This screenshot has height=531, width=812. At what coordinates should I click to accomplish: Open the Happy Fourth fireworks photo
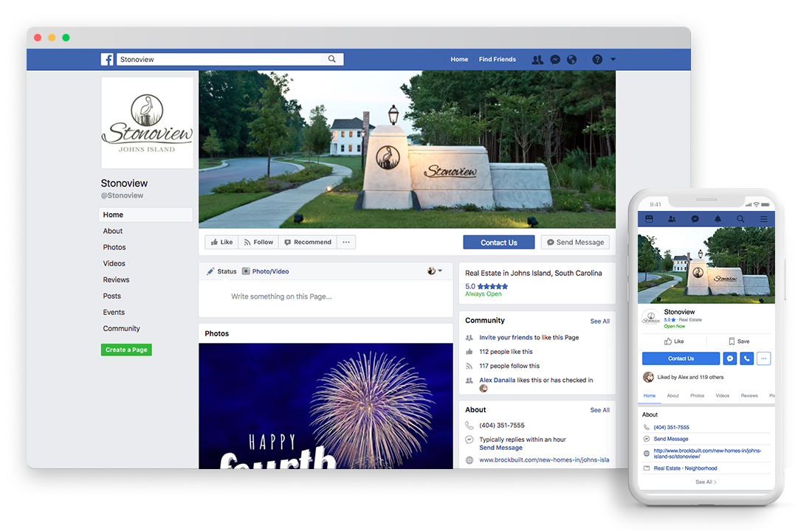[326, 406]
